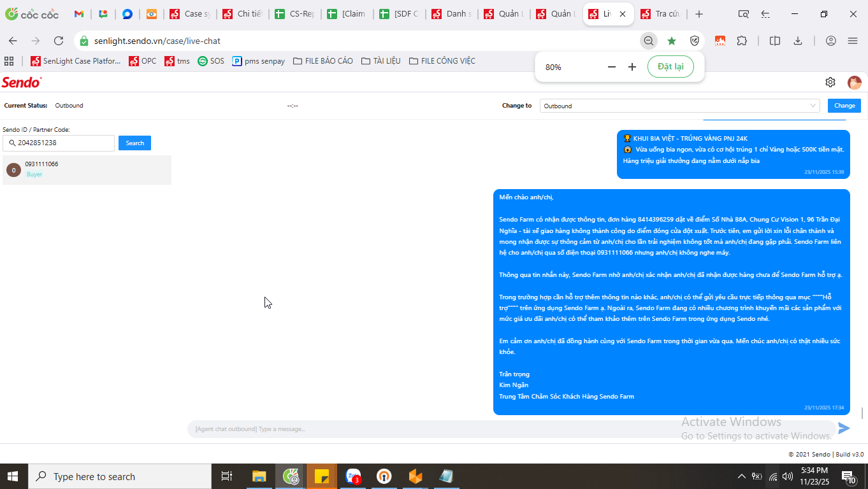
Task: Switch to the Case tab
Action: pos(189,14)
